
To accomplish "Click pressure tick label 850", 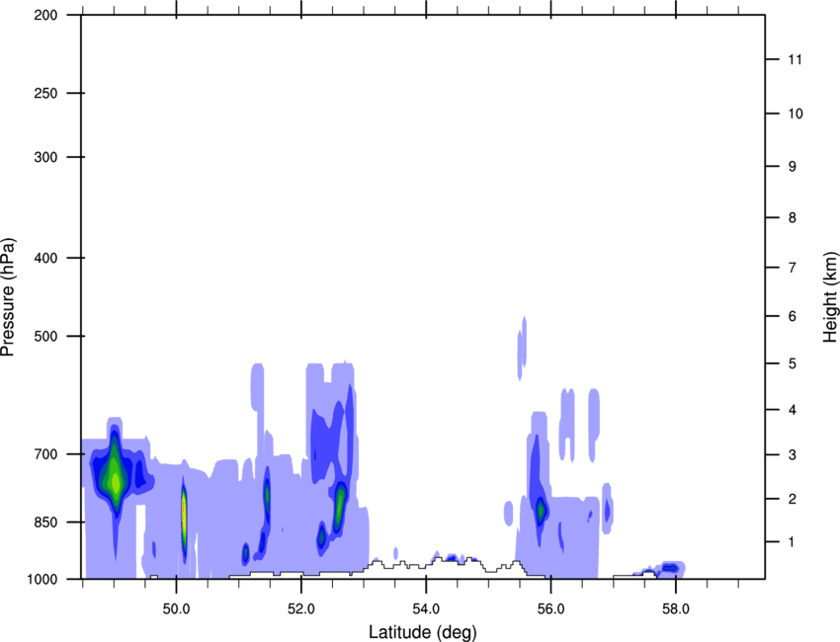I will click(45, 522).
